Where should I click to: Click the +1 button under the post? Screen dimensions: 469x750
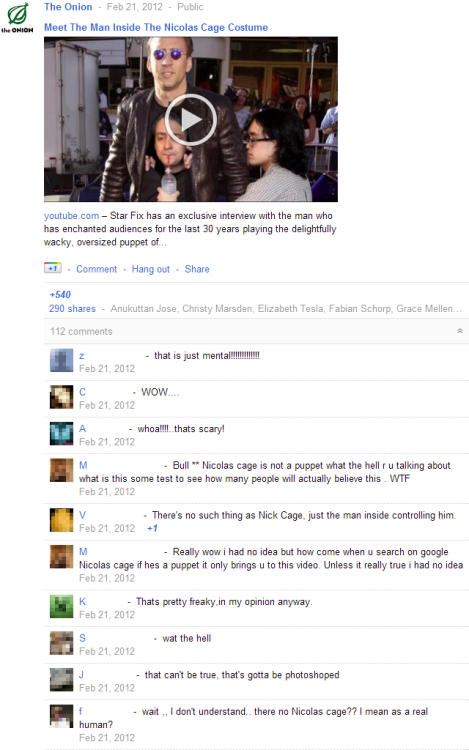coord(53,268)
